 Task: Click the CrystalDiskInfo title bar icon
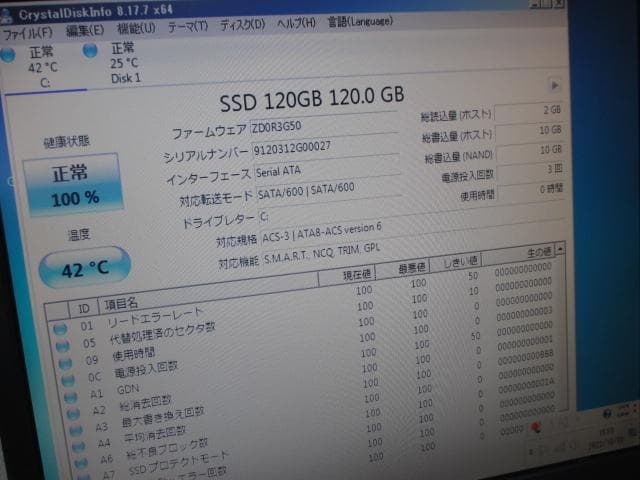coord(6,16)
